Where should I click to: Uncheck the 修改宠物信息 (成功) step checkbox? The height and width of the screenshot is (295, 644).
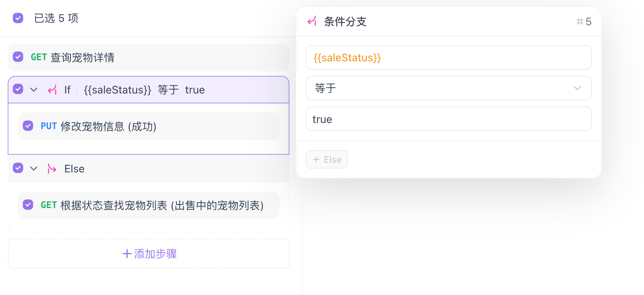coord(28,126)
